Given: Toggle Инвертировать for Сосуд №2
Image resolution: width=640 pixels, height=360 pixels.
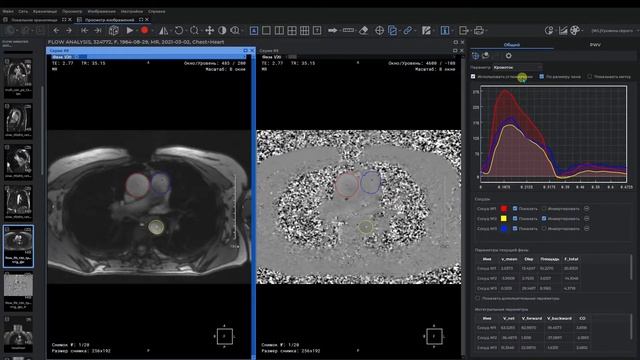Looking at the screenshot, I should (x=544, y=219).
